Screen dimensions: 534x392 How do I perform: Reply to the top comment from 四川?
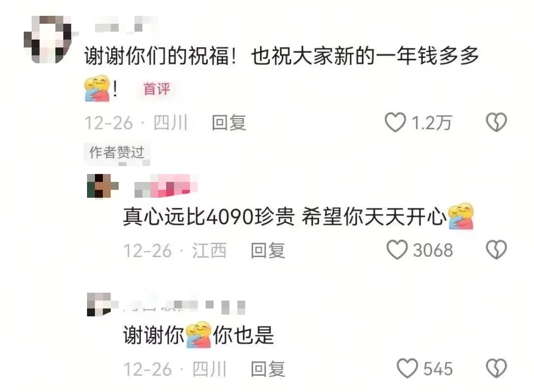pyautogui.click(x=229, y=123)
